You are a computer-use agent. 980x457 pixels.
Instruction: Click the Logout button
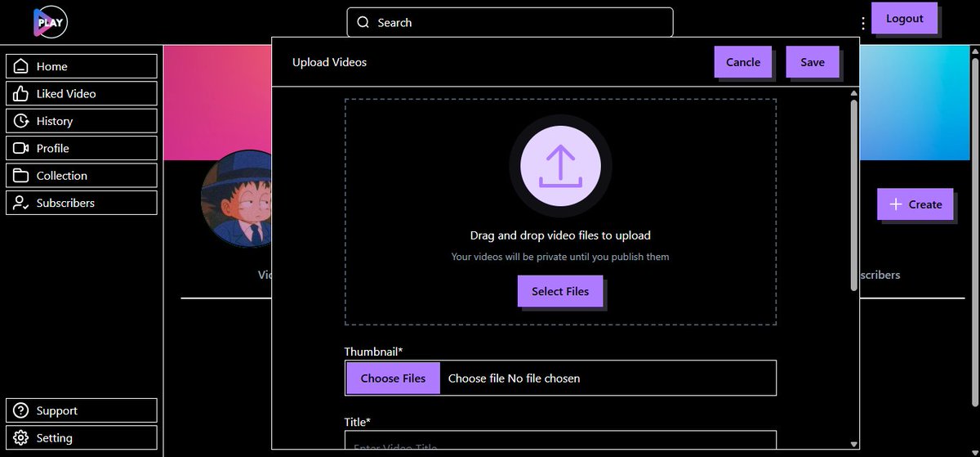(x=904, y=18)
